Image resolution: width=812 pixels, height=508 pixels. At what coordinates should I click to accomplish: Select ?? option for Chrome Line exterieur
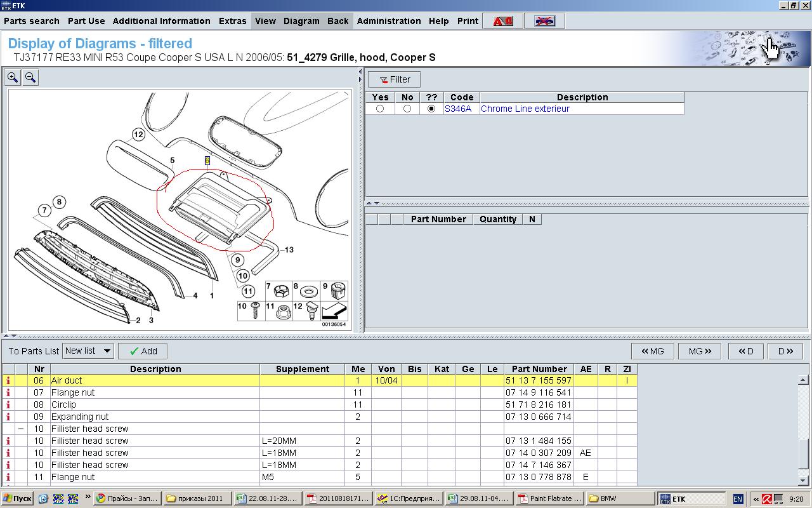coord(432,109)
